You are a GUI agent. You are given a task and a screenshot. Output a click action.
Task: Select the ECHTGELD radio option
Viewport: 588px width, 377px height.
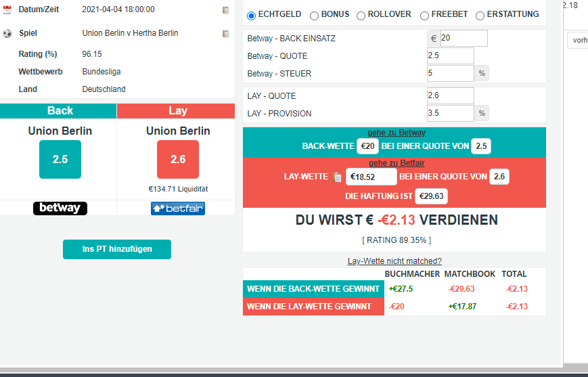[251, 16]
